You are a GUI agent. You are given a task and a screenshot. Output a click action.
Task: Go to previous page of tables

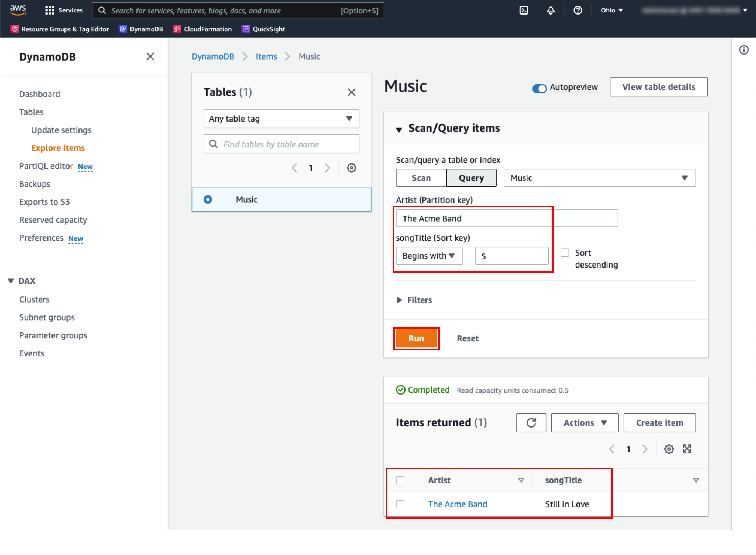click(x=294, y=168)
